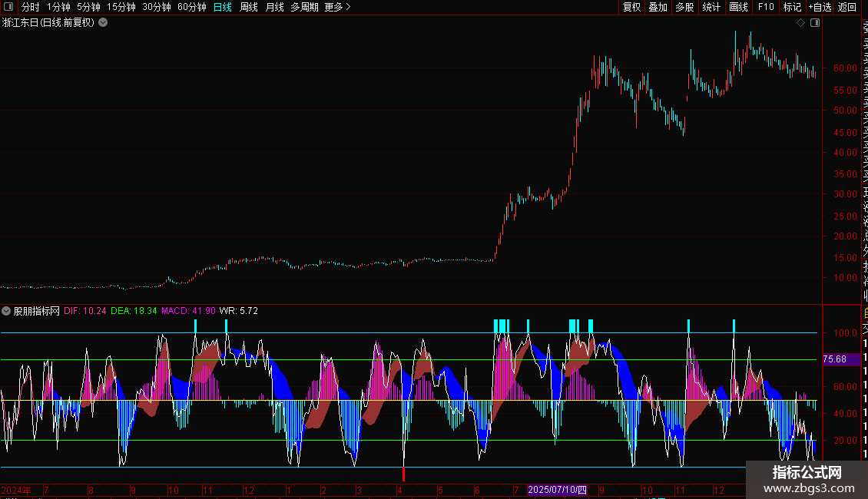
Task: Click the 30.00 price axis label
Action: pyautogui.click(x=845, y=194)
